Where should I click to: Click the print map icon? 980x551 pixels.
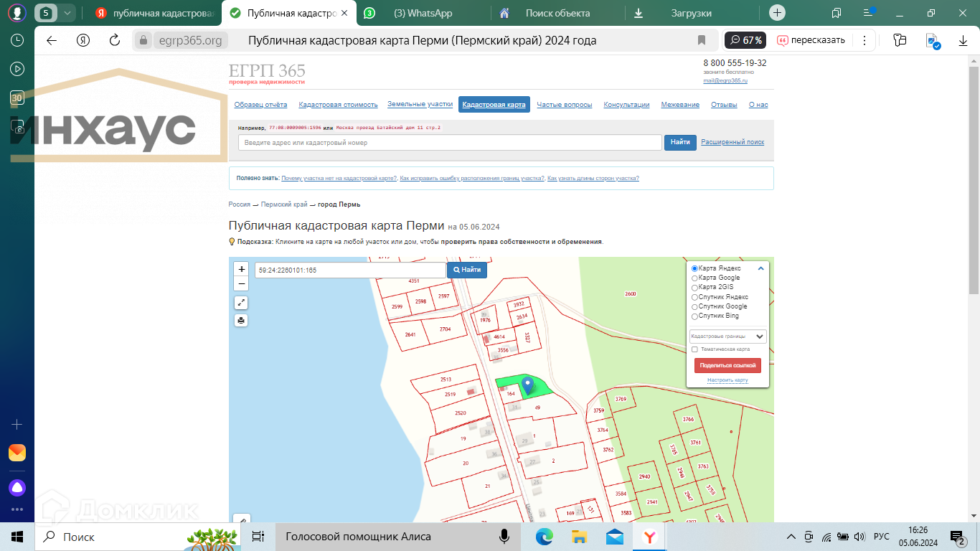point(242,321)
